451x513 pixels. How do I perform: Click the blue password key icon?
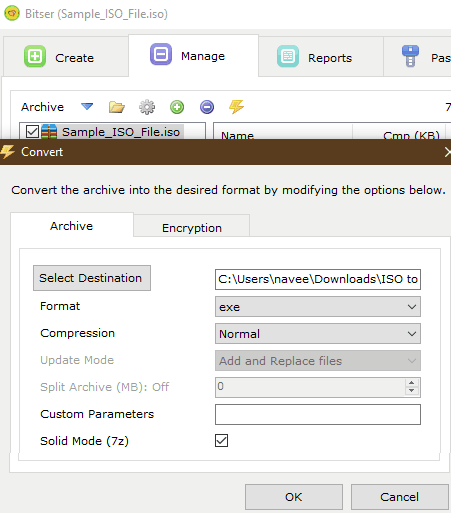(x=410, y=56)
